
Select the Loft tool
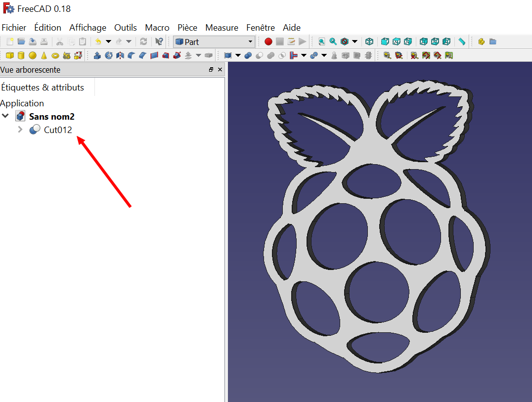pyautogui.click(x=166, y=55)
